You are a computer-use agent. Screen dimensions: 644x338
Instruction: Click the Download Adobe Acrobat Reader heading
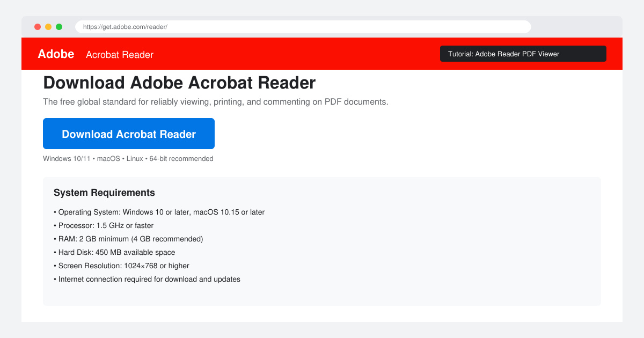click(179, 83)
